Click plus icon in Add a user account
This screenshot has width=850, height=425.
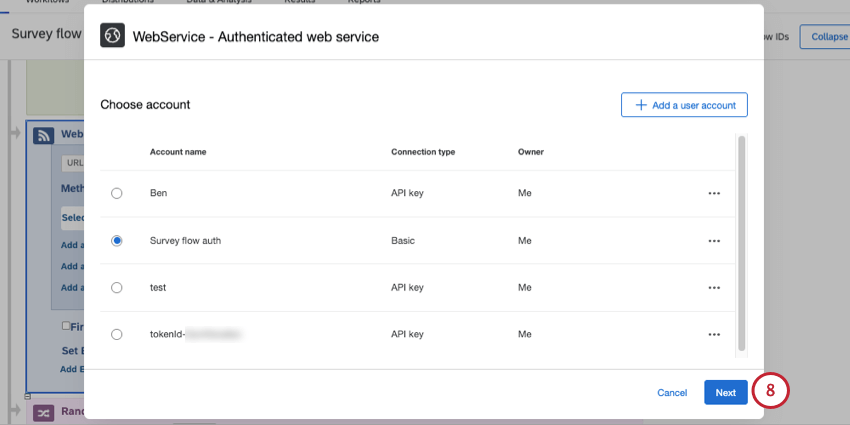pyautogui.click(x=641, y=105)
